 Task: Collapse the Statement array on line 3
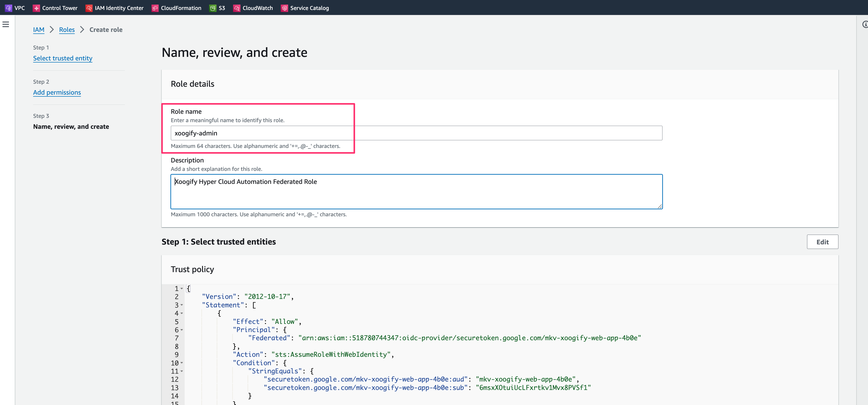pos(182,305)
